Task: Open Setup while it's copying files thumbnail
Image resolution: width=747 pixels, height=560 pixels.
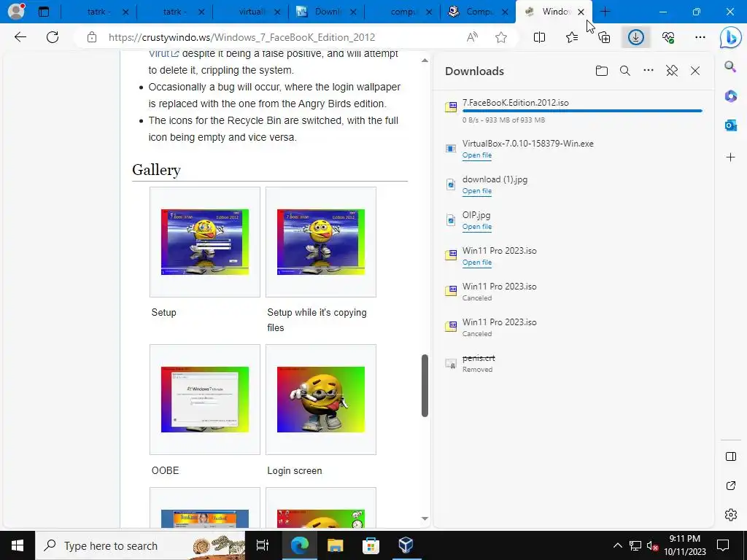Action: (321, 242)
